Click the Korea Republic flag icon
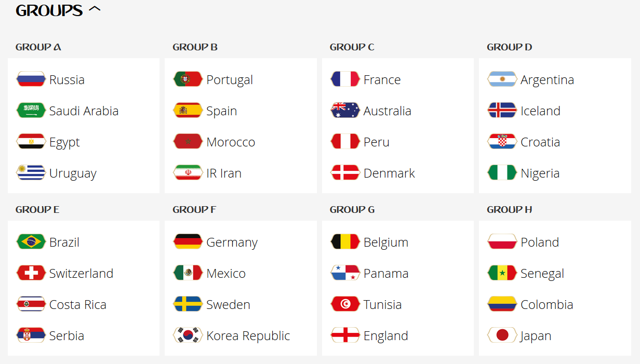This screenshot has height=364, width=640. [x=188, y=335]
